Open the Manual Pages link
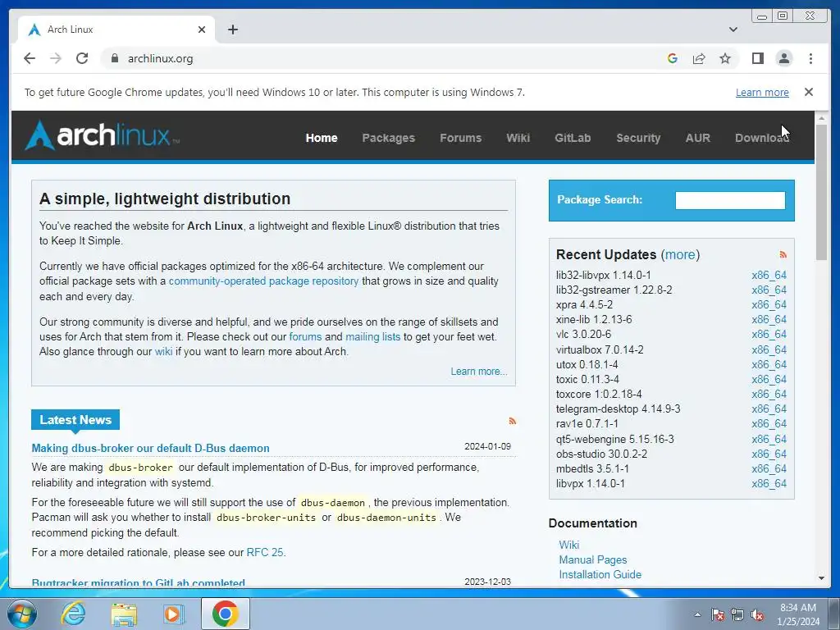 (592, 559)
